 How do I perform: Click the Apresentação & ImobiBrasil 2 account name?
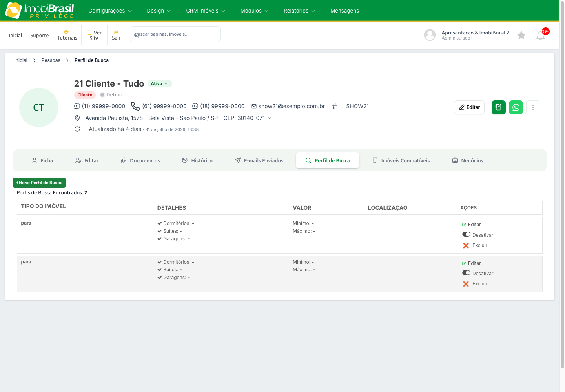pos(475,33)
